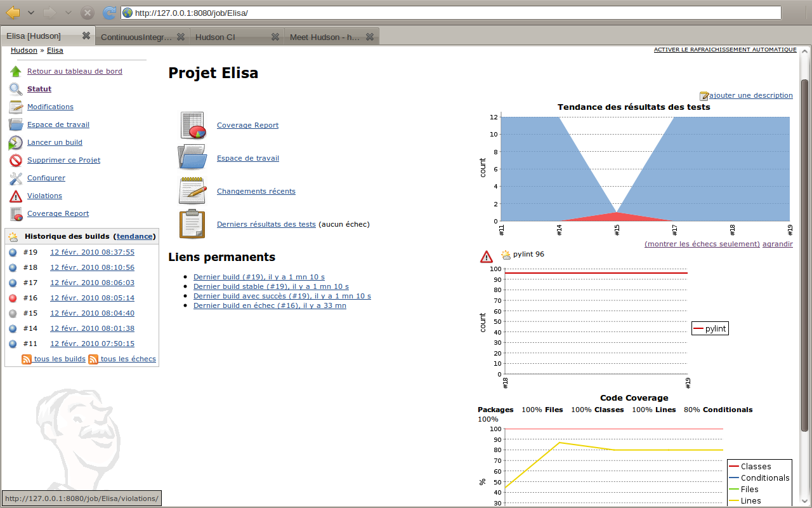The height and width of the screenshot is (508, 812).
Task: Click the Lancer un build clock icon
Action: pyautogui.click(x=16, y=143)
